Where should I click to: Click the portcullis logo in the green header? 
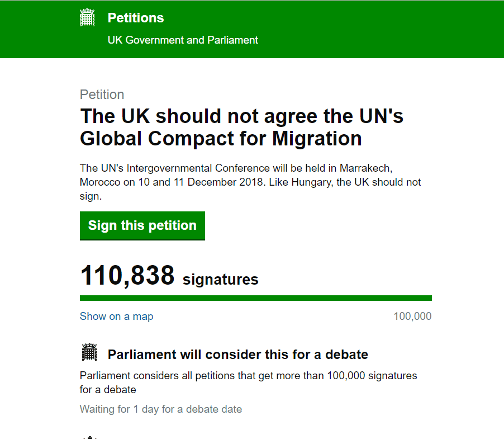click(x=87, y=17)
